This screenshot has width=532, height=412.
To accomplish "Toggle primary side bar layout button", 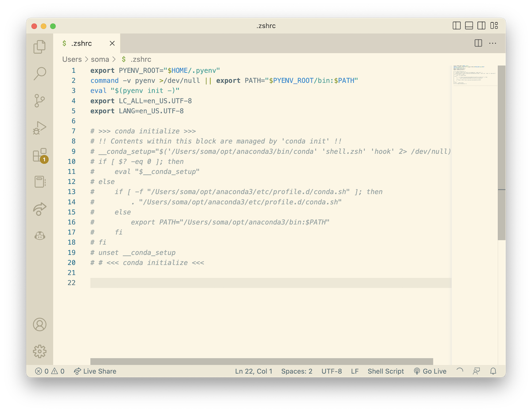I will pyautogui.click(x=457, y=26).
